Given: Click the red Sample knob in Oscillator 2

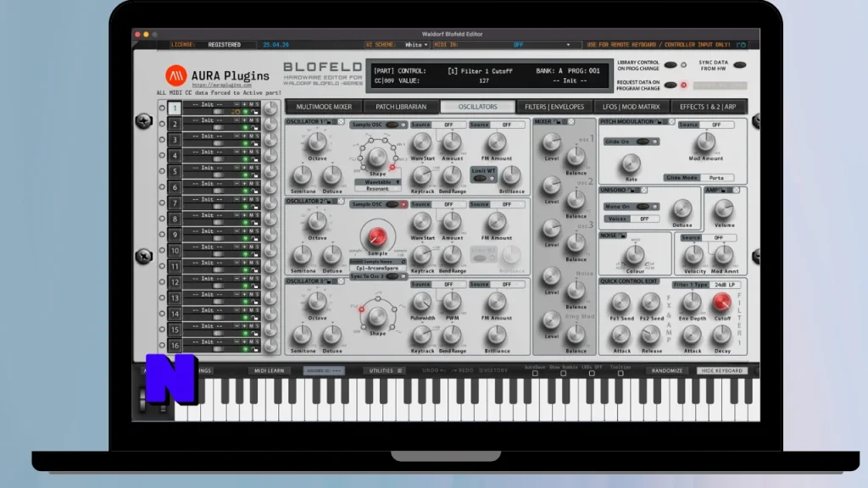Looking at the screenshot, I should (x=377, y=236).
